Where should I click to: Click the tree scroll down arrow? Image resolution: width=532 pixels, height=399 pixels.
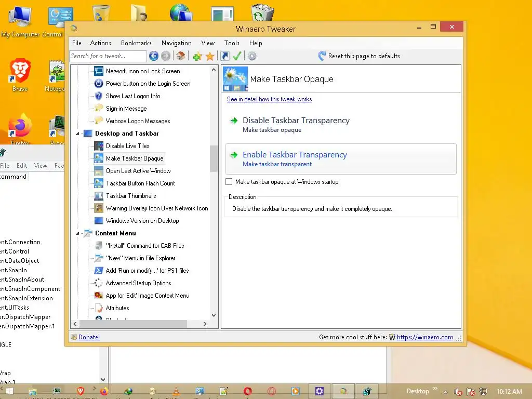click(214, 315)
